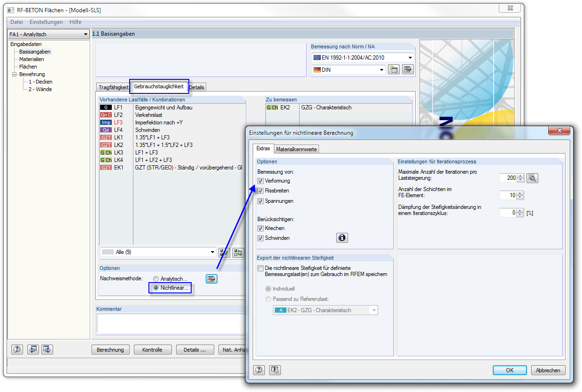Enable saving nonlinear stiffness for RFEM checkbox
Image resolution: width=582 pixels, height=392 pixels.
coord(260,268)
